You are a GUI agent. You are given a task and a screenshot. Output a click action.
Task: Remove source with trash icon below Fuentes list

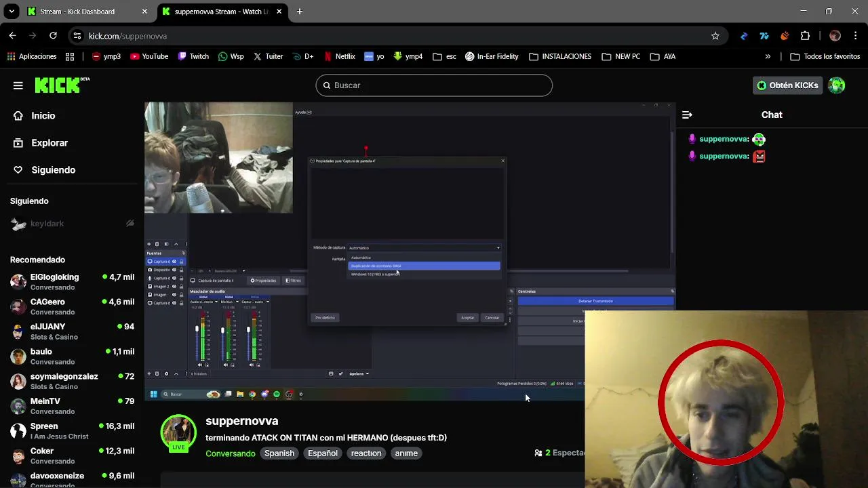coord(157,373)
